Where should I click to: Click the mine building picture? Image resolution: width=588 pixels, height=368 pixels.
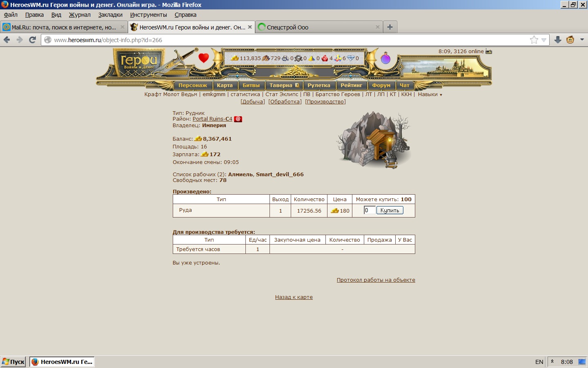point(374,140)
